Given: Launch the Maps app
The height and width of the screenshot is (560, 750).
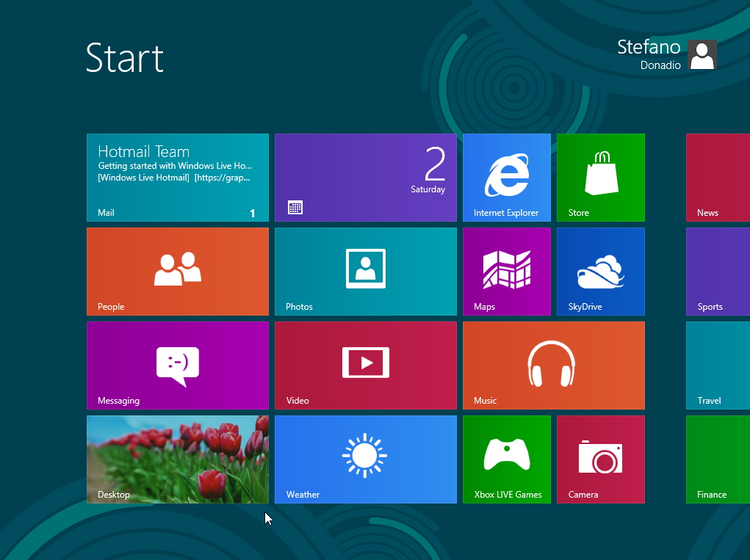Looking at the screenshot, I should 506,271.
